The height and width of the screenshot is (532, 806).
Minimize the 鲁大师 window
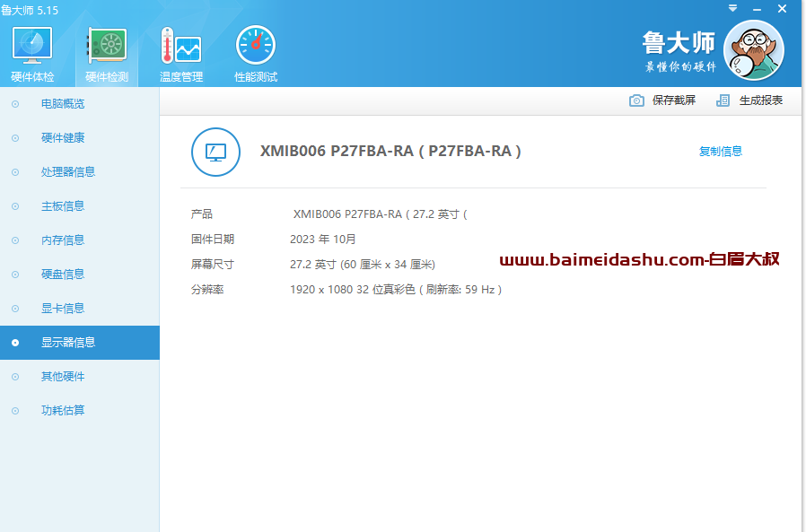pos(758,9)
